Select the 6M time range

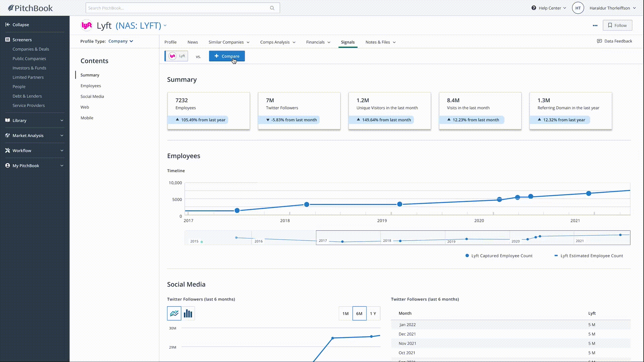[x=359, y=314]
